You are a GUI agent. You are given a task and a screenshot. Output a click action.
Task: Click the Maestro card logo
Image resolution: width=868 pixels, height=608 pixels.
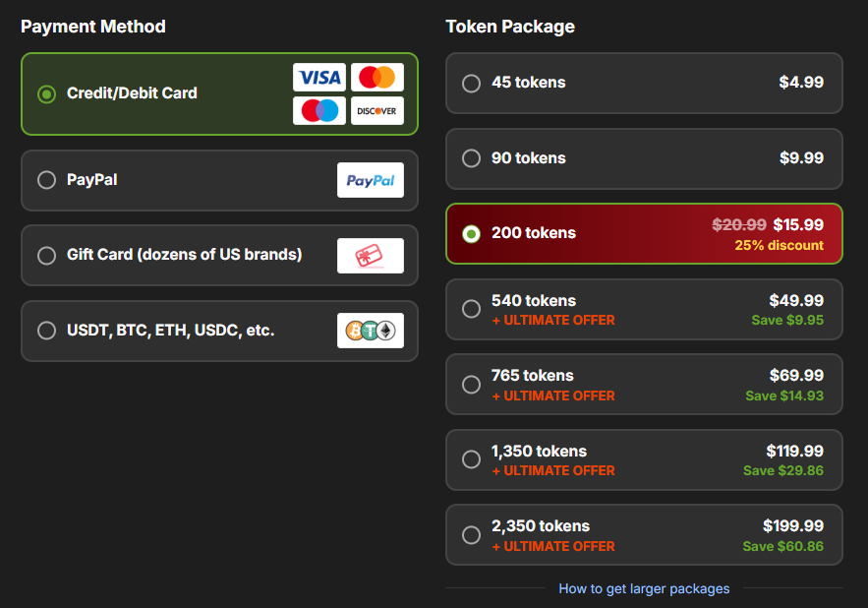318,110
